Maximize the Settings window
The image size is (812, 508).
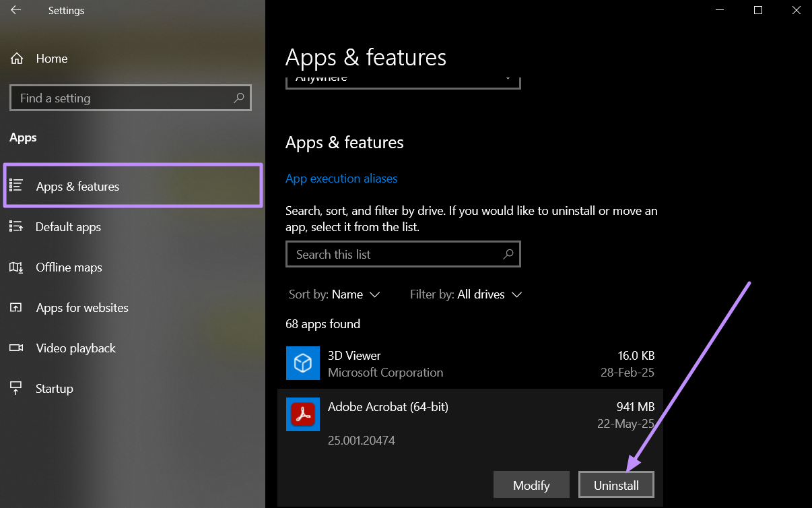tap(758, 10)
